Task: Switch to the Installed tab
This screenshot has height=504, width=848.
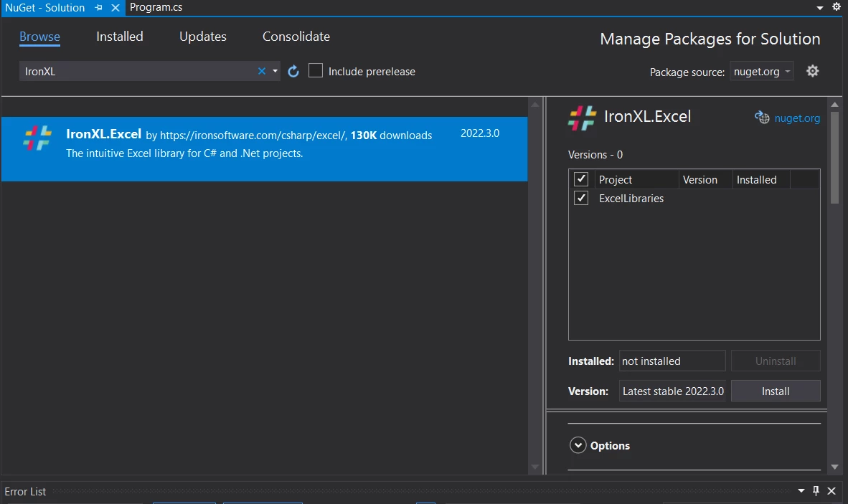Action: click(x=120, y=37)
